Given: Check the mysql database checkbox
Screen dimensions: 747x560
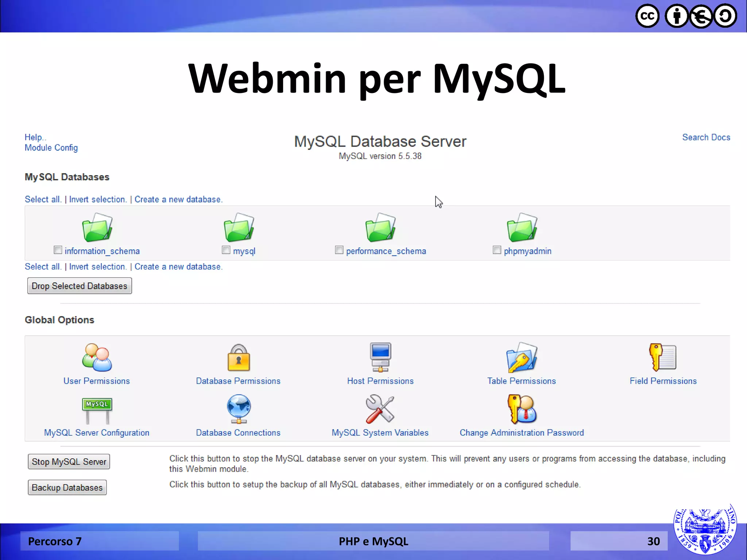Looking at the screenshot, I should [226, 250].
